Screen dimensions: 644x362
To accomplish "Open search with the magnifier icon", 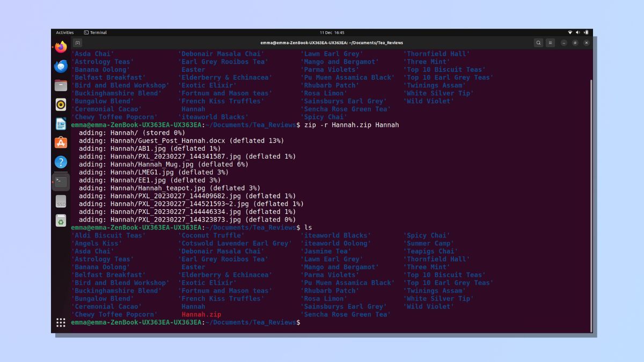I will (x=537, y=42).
